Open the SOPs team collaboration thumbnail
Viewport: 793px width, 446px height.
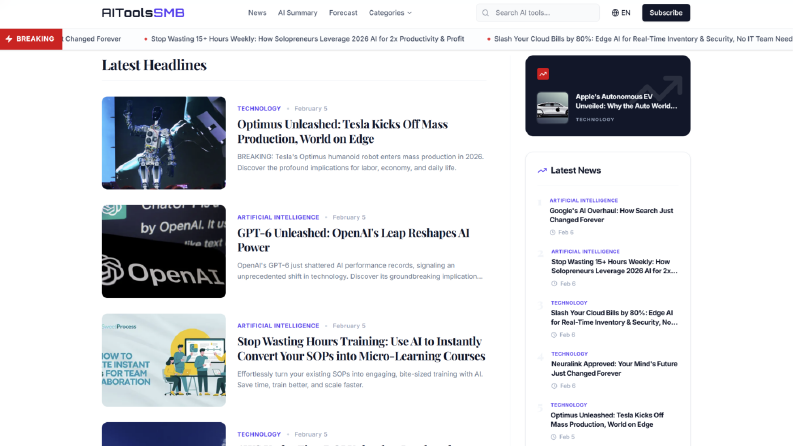coord(164,360)
